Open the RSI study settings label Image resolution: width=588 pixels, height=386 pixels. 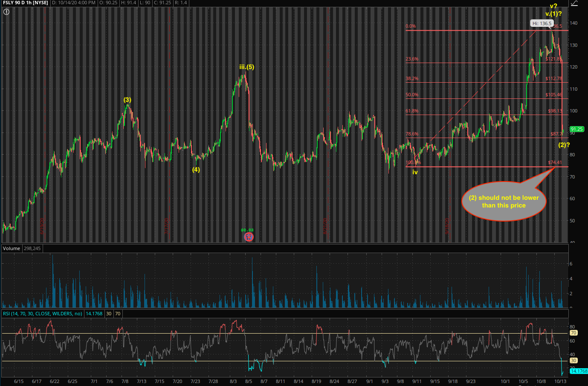(x=43, y=314)
